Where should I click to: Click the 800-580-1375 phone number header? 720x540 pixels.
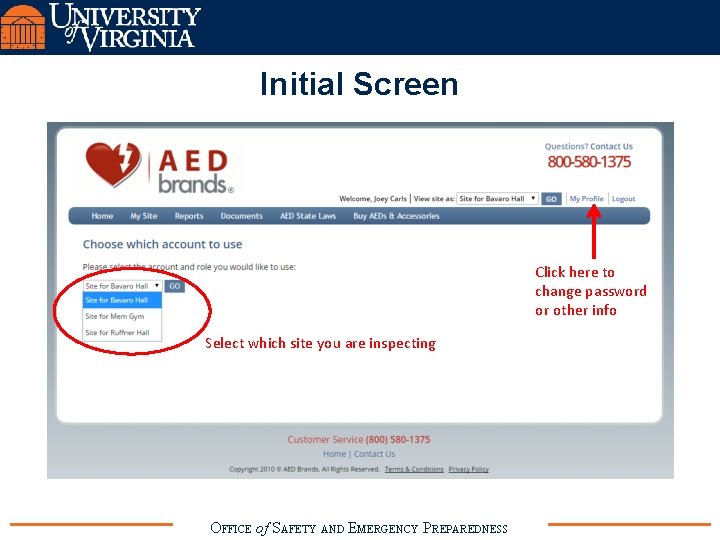point(589,162)
